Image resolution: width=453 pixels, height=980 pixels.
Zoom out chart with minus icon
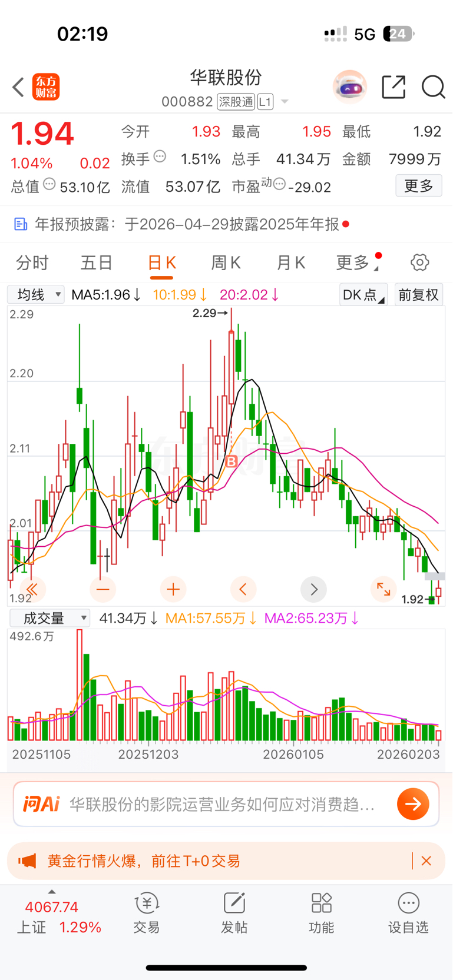coord(102,589)
